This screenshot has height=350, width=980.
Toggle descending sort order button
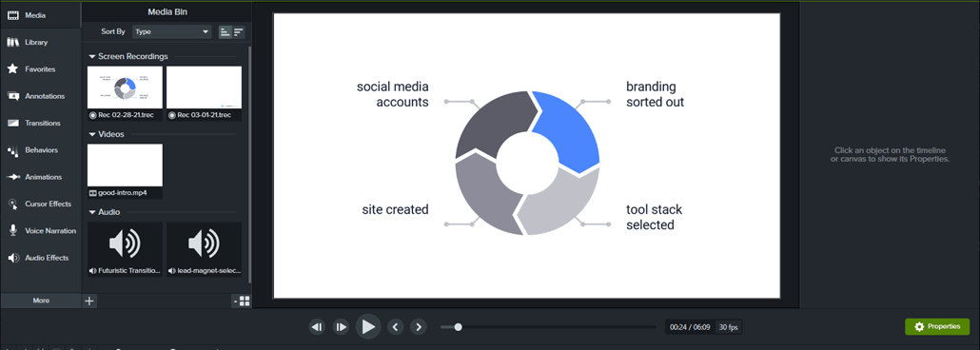(x=239, y=32)
